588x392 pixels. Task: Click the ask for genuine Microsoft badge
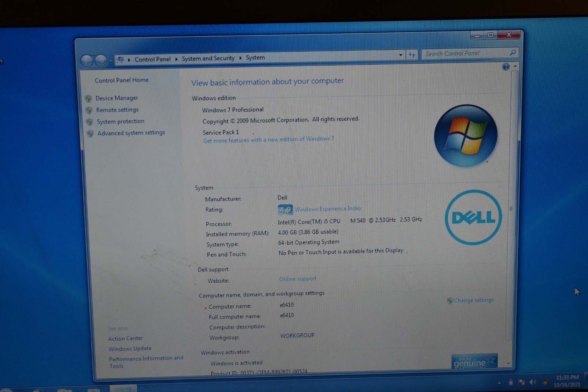474,361
